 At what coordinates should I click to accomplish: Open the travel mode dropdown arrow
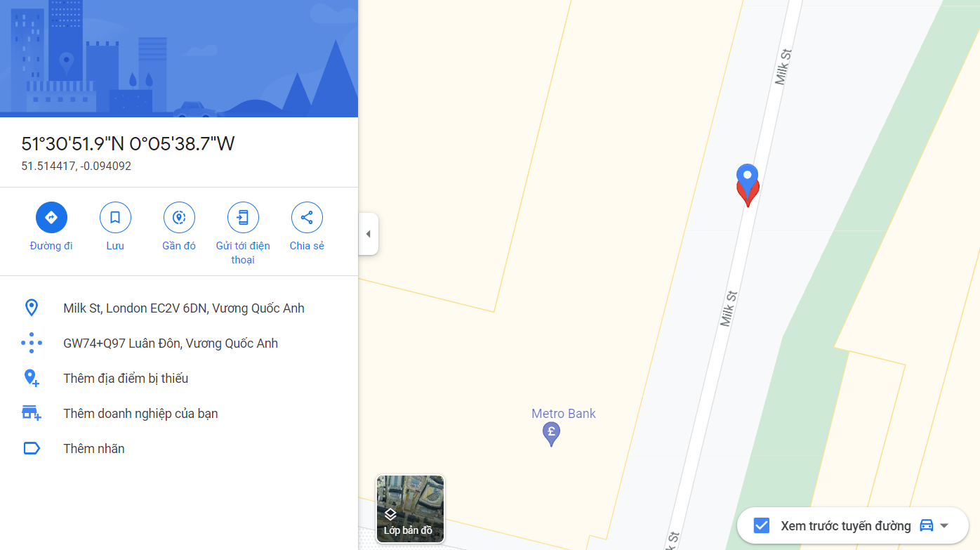coord(944,525)
